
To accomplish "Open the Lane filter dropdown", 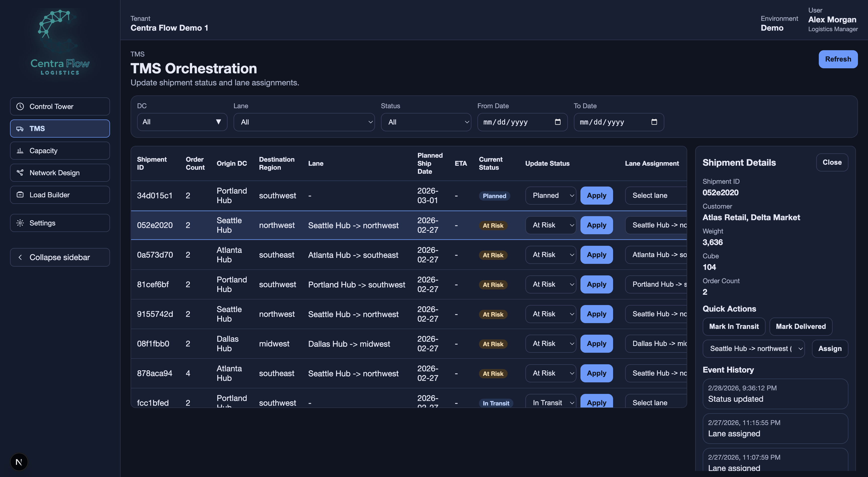I will [304, 122].
